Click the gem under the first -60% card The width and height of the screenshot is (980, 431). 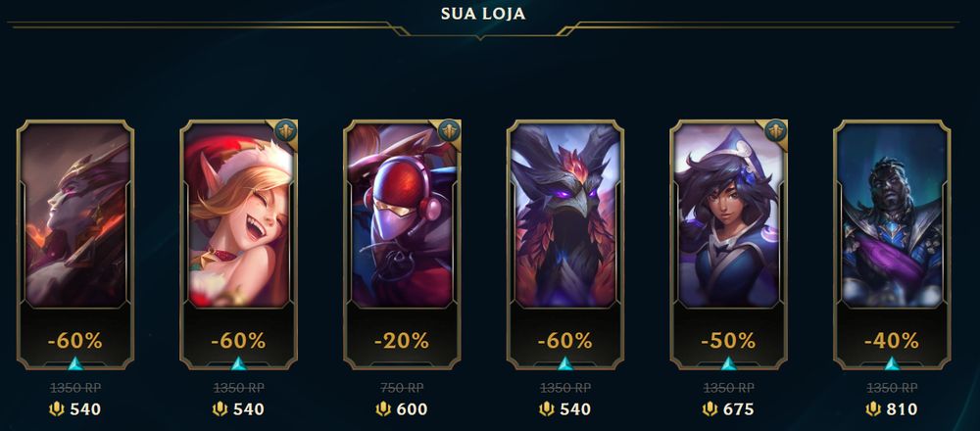coord(75,363)
